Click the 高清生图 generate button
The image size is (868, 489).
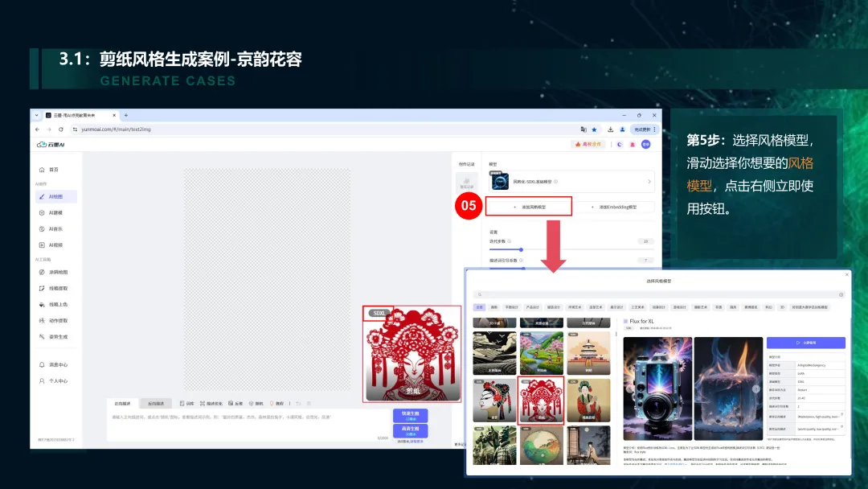point(410,431)
